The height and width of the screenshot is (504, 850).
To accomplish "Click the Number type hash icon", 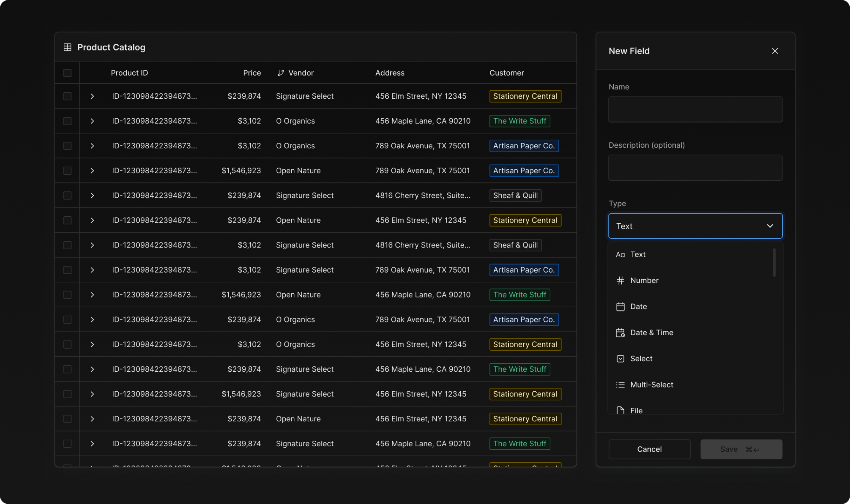I will click(620, 281).
